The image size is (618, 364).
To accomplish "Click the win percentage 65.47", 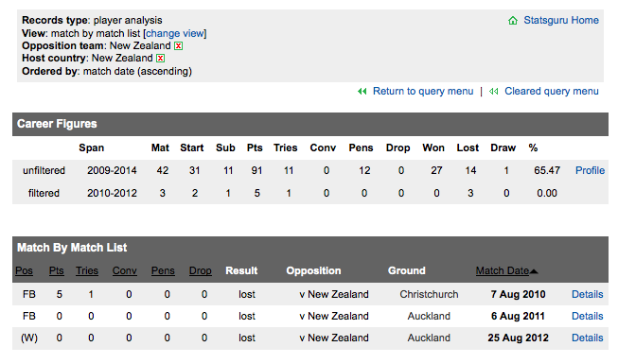I will pos(547,170).
